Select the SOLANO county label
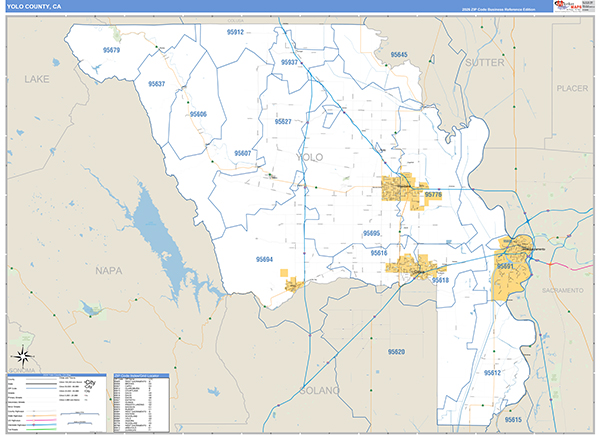The width and height of the screenshot is (600, 435). coord(320,388)
